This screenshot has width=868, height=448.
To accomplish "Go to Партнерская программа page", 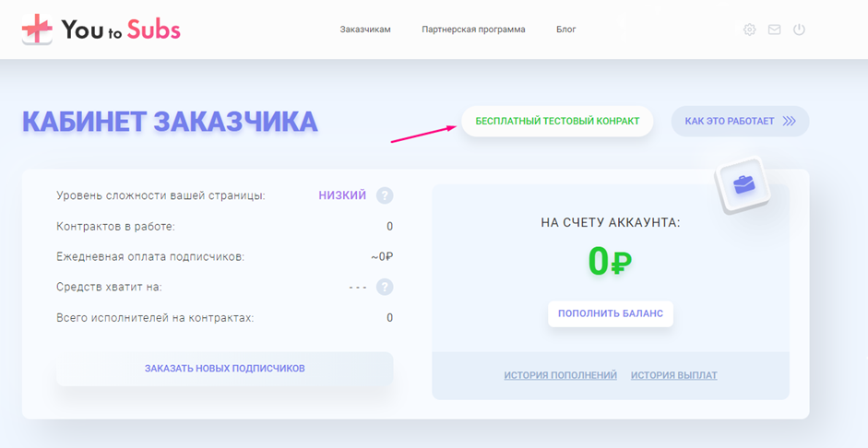I will (x=473, y=29).
